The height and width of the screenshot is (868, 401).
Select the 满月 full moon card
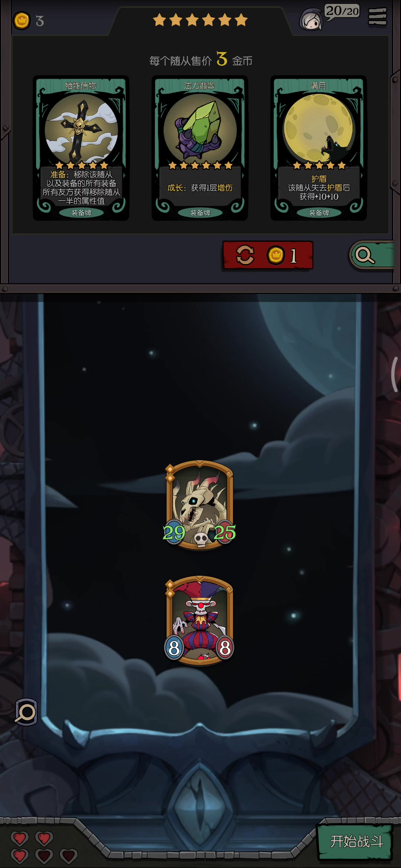tap(319, 148)
